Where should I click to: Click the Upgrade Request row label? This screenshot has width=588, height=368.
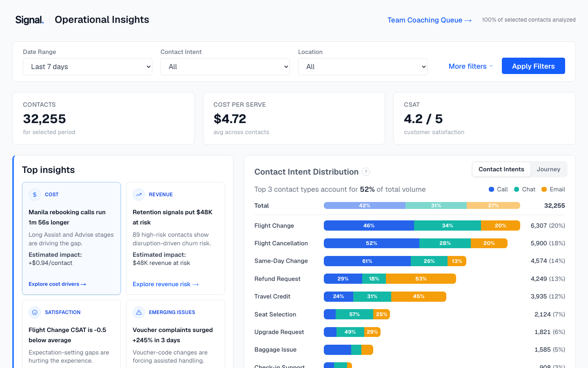pos(279,332)
